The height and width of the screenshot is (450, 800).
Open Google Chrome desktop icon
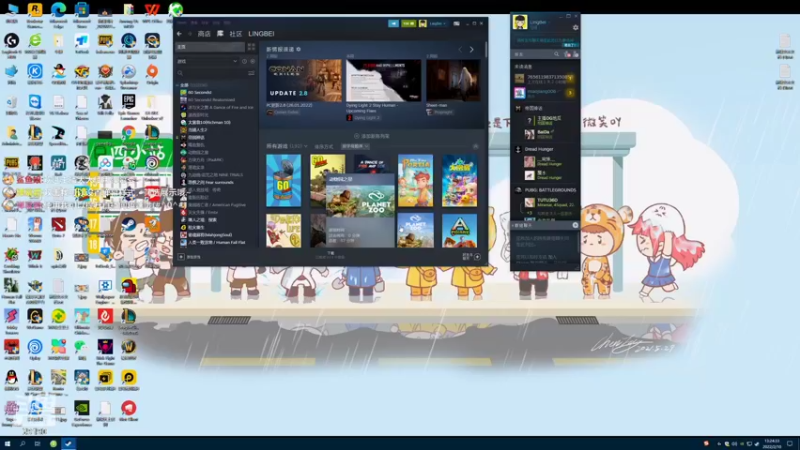(128, 133)
